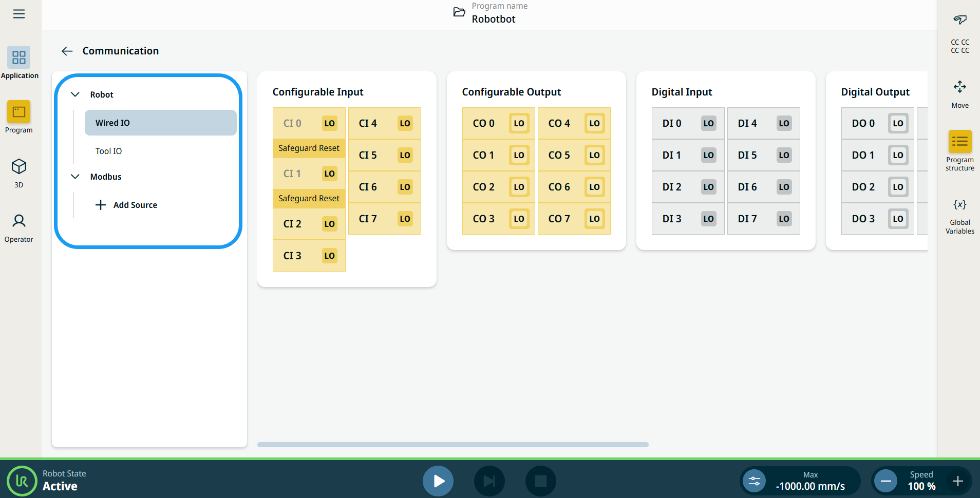
Task: Open the Application panel
Action: (x=19, y=63)
